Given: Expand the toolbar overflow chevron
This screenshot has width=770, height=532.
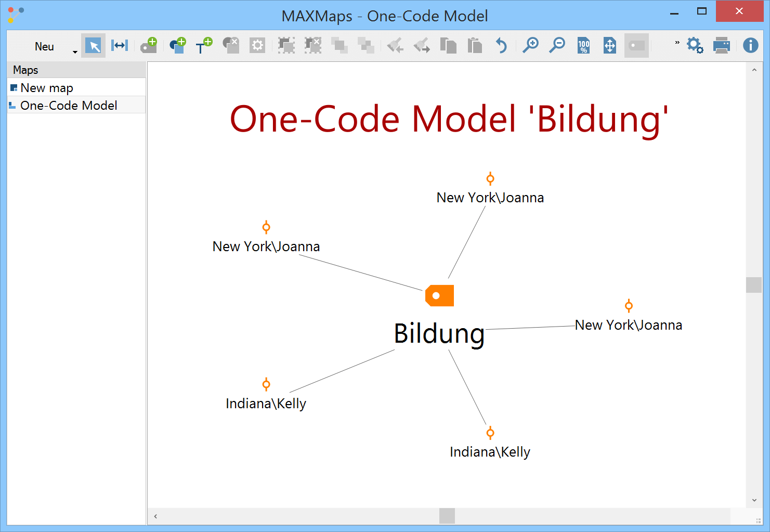Looking at the screenshot, I should [677, 42].
